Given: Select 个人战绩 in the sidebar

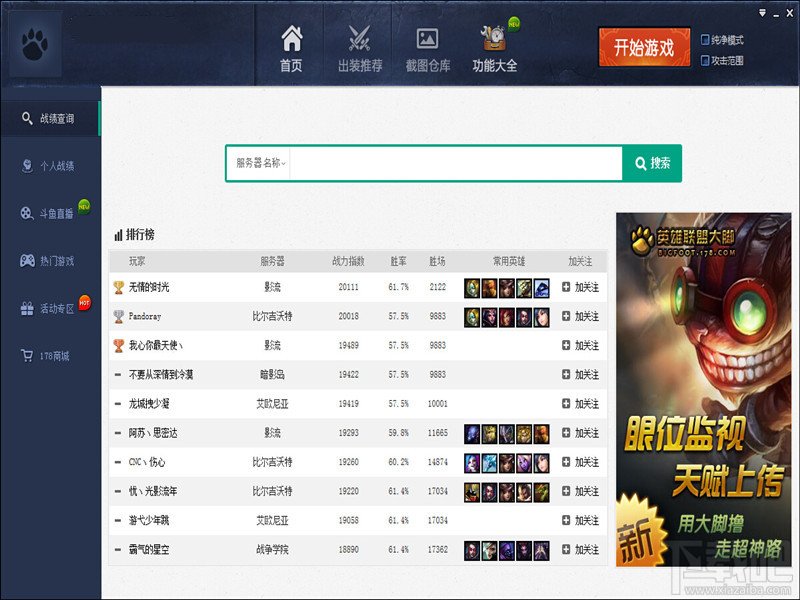Looking at the screenshot, I should point(50,166).
